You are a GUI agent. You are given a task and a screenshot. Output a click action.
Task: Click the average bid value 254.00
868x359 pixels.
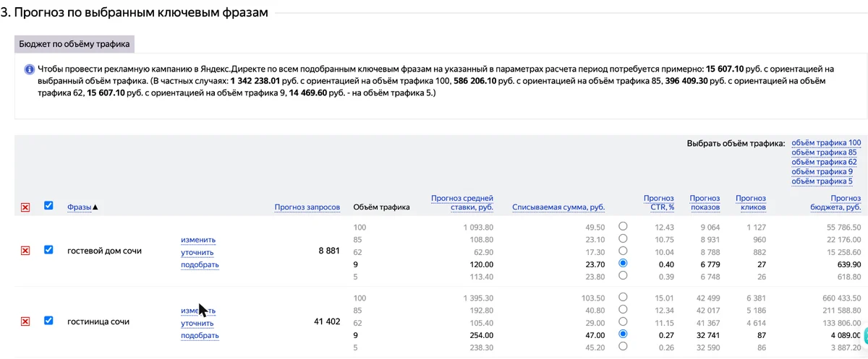coord(482,335)
